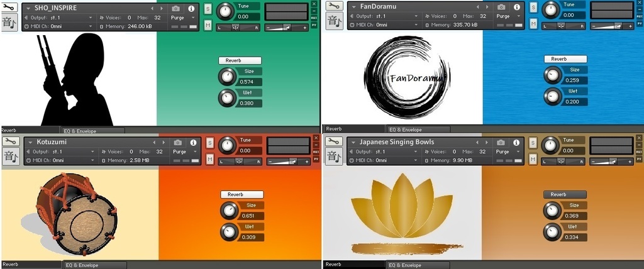Open Japanese Singing Bowls Output dropdown
644x269 pixels.
point(384,151)
